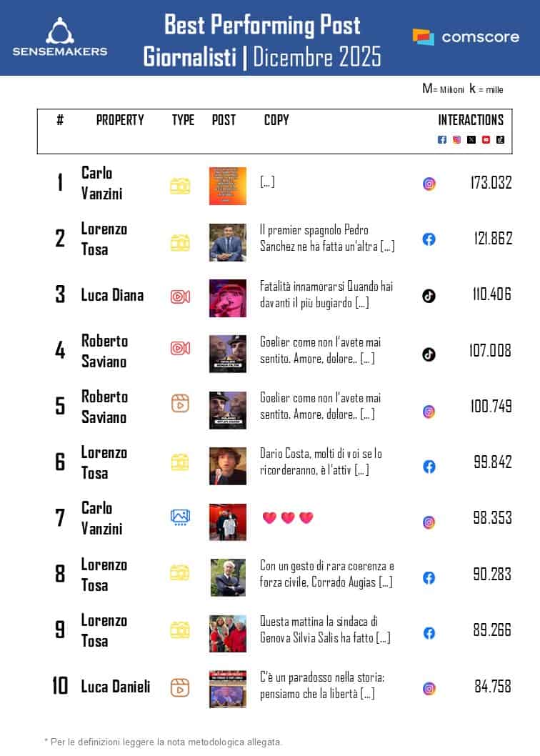
Task: Click the X icon under INTERACTIONS header
Action: 471,139
